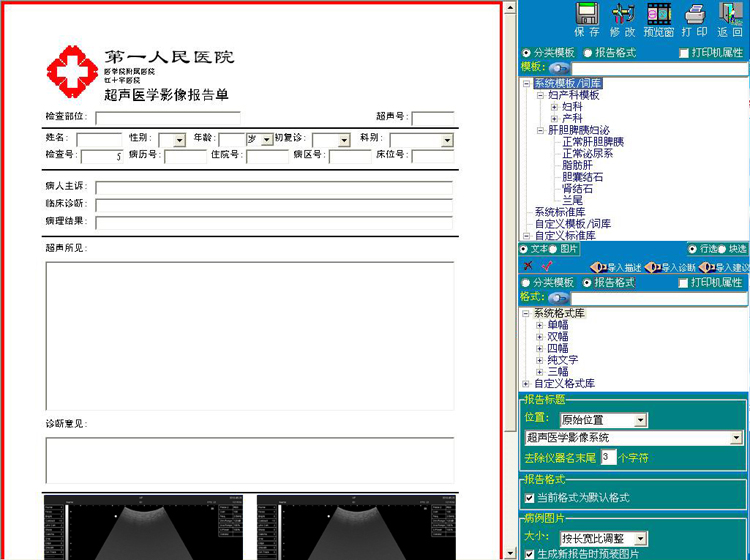Click the 超声所见 large text area
Image resolution: width=750 pixels, height=560 pixels.
(249, 335)
